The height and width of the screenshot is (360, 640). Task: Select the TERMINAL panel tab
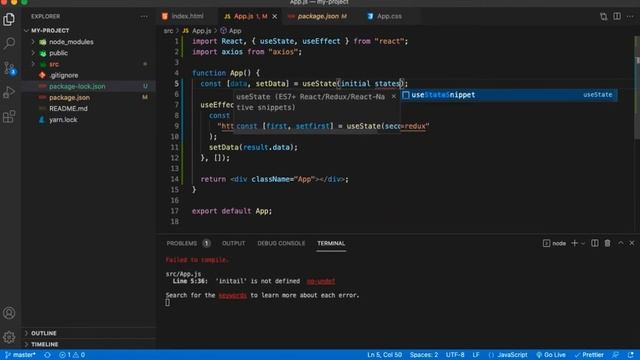point(331,243)
